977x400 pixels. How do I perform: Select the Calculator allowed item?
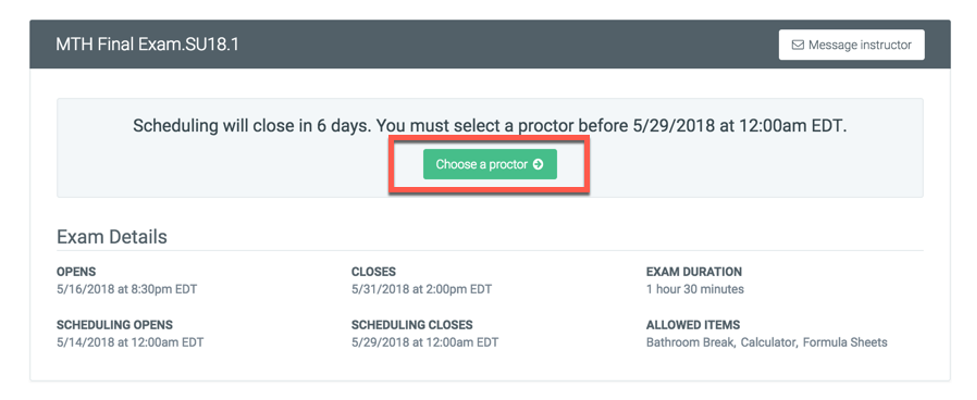[x=769, y=342]
